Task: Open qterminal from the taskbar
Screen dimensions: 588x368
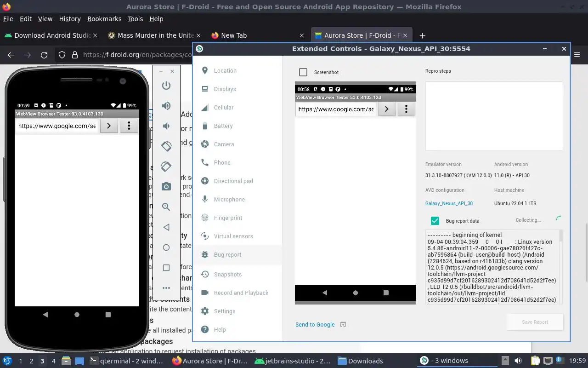Action: (126, 361)
